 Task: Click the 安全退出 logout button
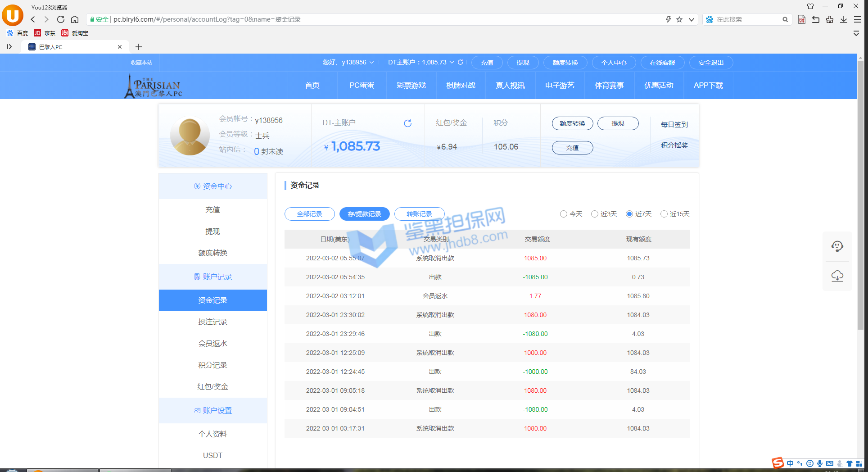(711, 63)
